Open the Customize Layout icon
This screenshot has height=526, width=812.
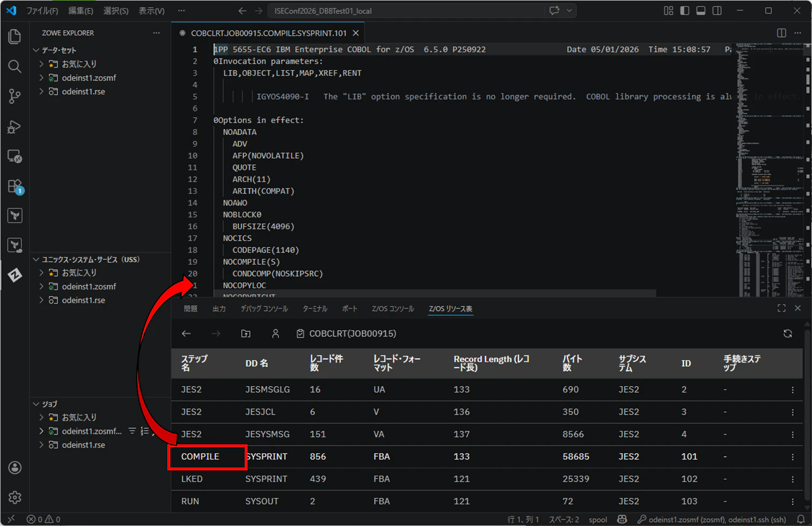coord(668,11)
